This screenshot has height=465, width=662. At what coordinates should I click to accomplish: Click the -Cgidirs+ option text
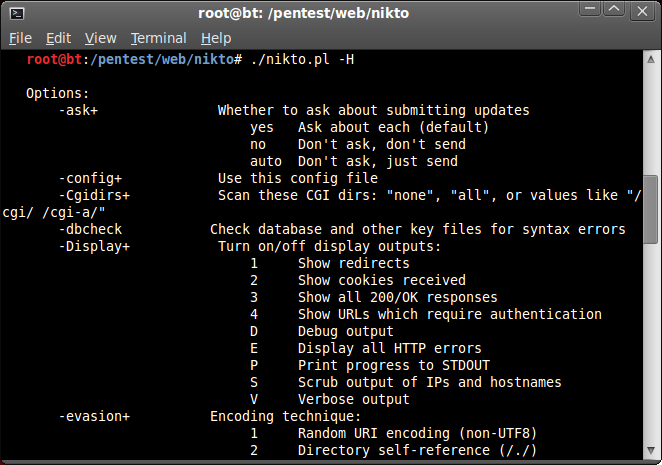93,195
